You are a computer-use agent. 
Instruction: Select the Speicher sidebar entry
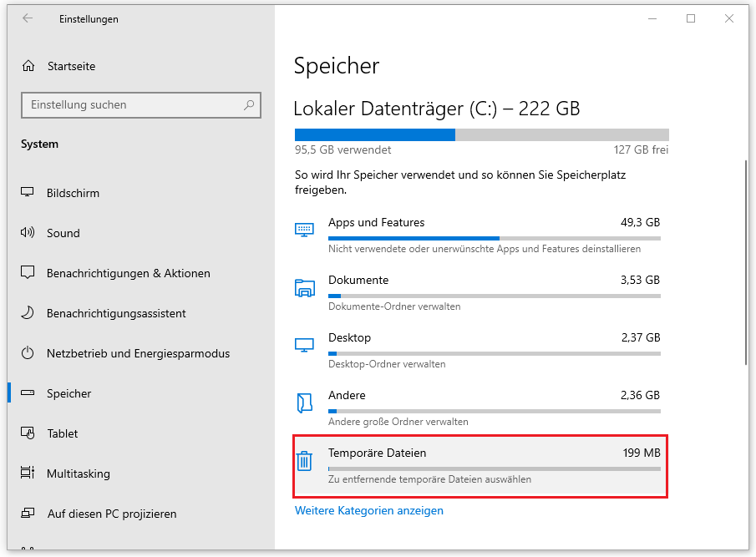[x=71, y=393]
